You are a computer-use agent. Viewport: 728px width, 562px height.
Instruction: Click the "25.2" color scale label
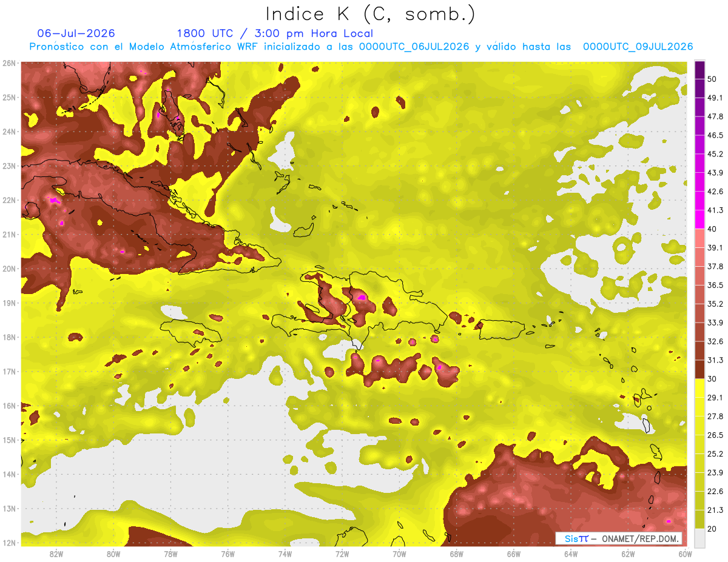715,453
